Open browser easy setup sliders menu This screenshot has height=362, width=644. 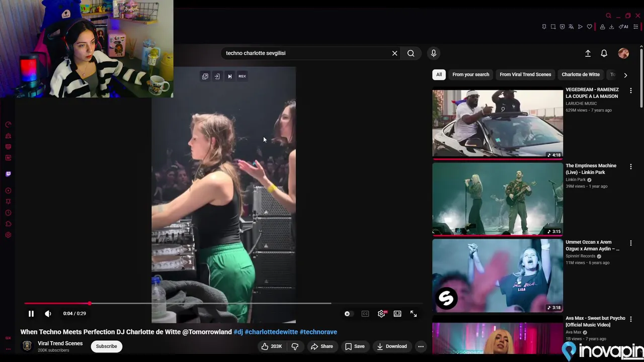coord(636,27)
